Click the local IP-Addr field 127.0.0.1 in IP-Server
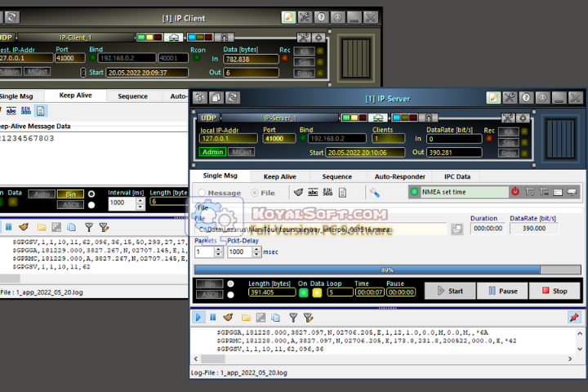588x392 pixels. coord(229,138)
